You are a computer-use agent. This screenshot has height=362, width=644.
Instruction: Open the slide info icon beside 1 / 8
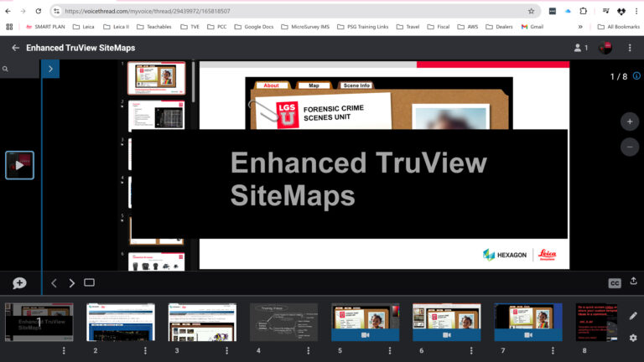click(x=636, y=76)
